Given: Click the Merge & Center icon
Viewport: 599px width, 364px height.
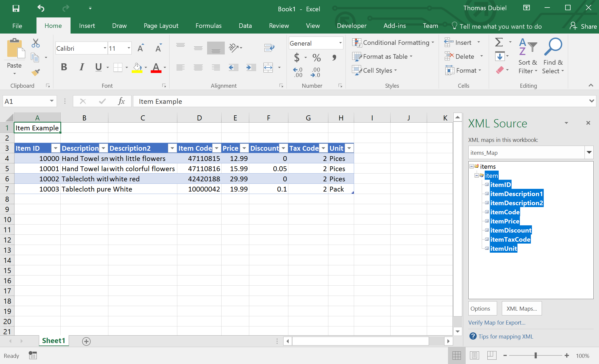Looking at the screenshot, I should [268, 67].
